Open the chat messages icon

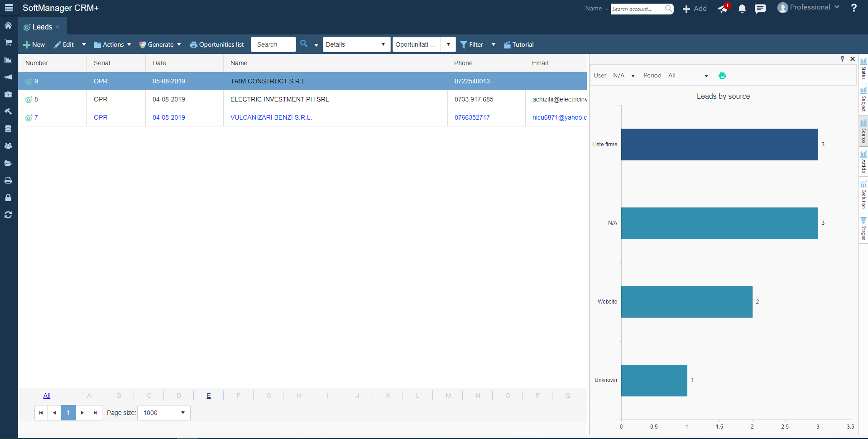[x=760, y=9]
